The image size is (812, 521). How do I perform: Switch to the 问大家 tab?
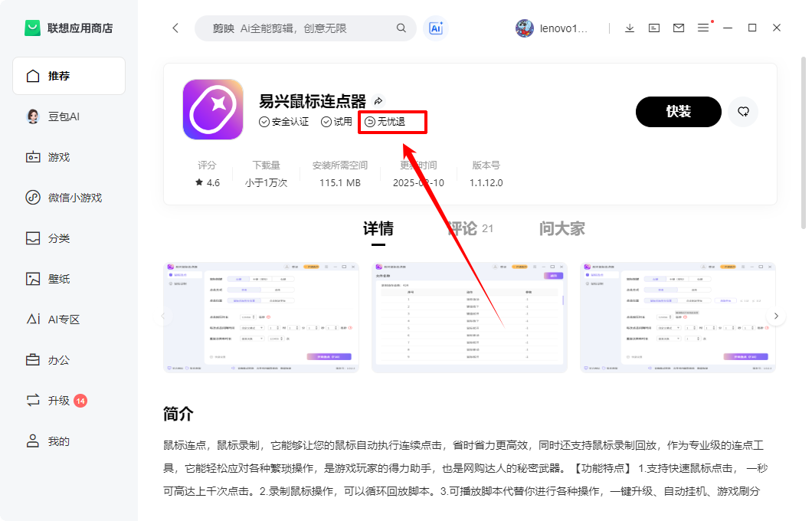coord(562,228)
